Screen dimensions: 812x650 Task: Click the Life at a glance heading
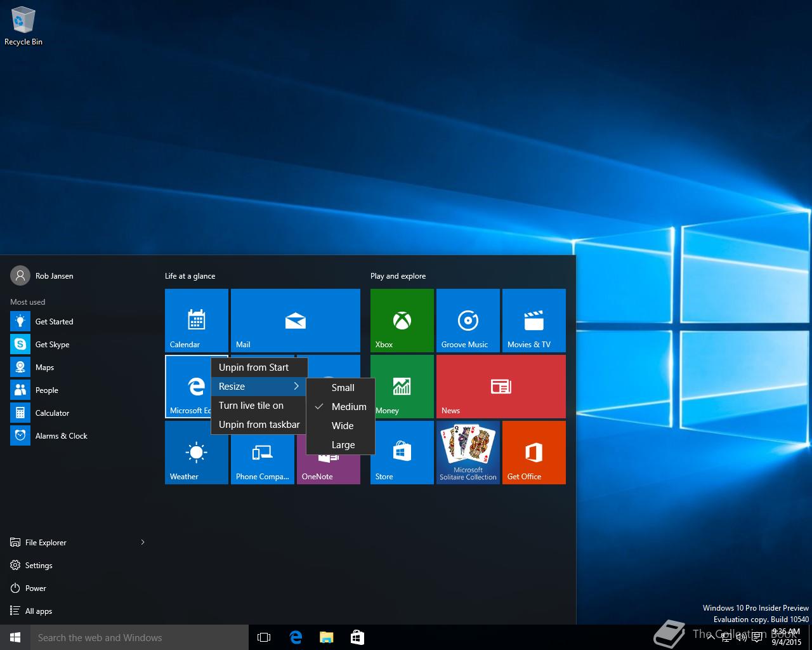click(190, 276)
